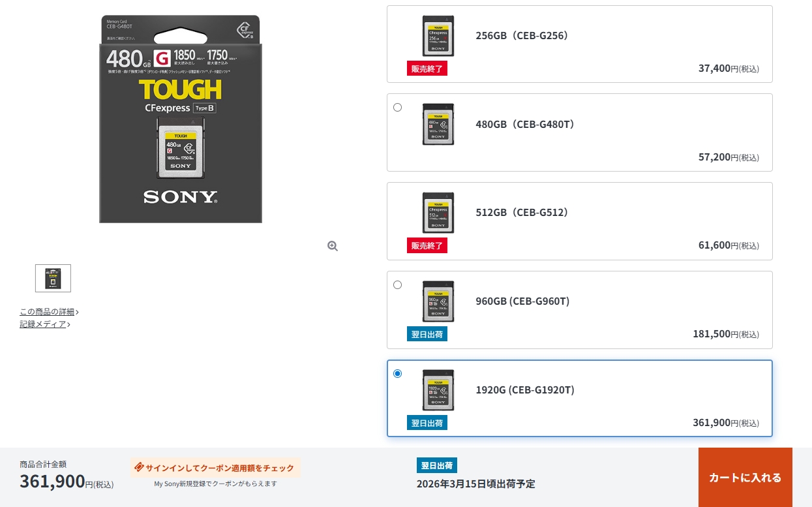Click カートに入れる button
The image size is (812, 507).
pyautogui.click(x=745, y=478)
